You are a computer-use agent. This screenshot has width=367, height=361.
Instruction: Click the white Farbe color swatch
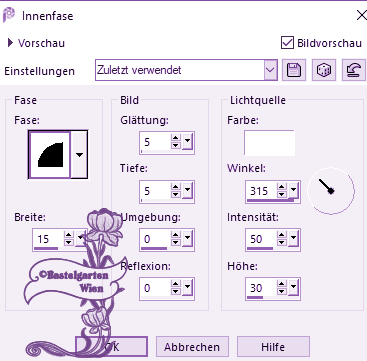pos(269,143)
